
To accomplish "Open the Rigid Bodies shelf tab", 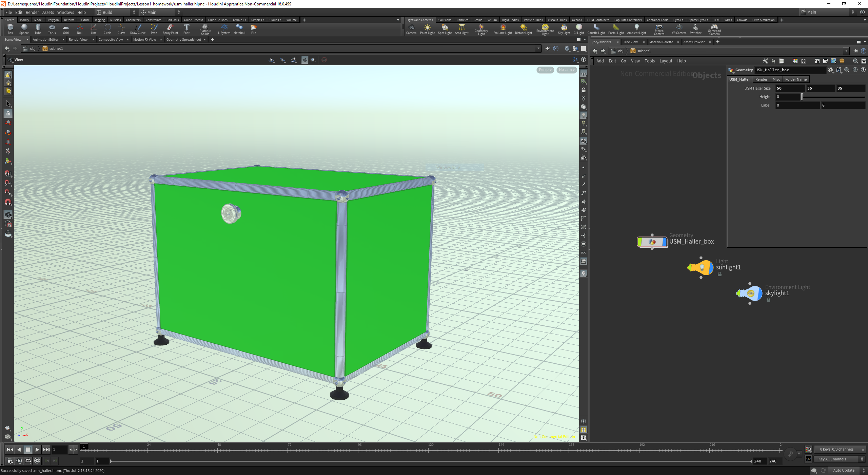I will (510, 20).
